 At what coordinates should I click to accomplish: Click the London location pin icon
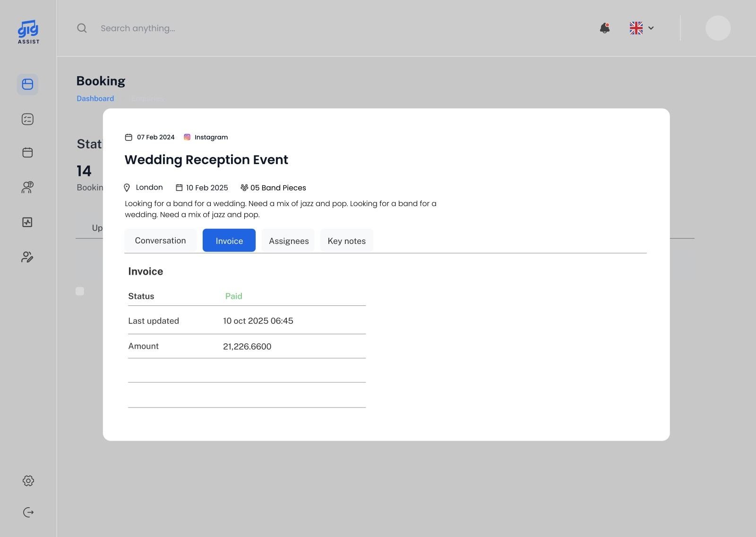coord(127,188)
